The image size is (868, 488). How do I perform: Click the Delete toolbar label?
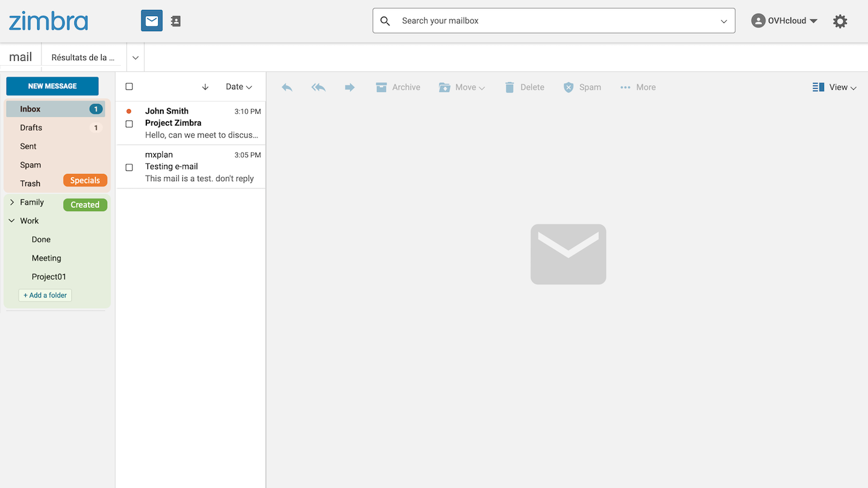(x=532, y=87)
